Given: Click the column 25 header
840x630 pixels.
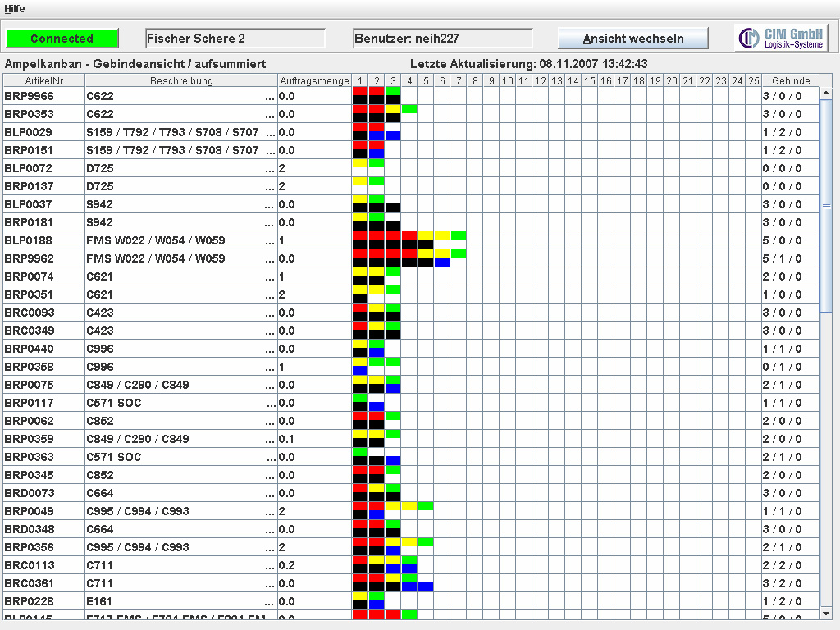Looking at the screenshot, I should tap(753, 80).
